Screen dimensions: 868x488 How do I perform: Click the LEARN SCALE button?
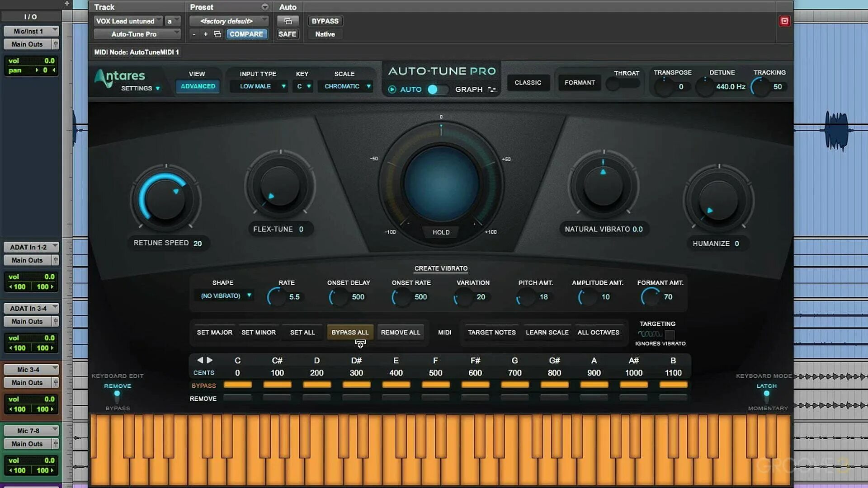(547, 332)
